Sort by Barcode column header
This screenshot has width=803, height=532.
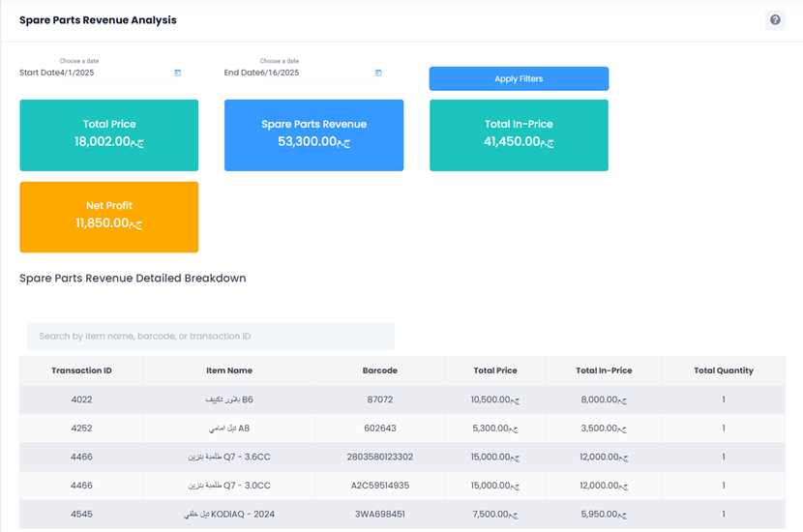379,370
